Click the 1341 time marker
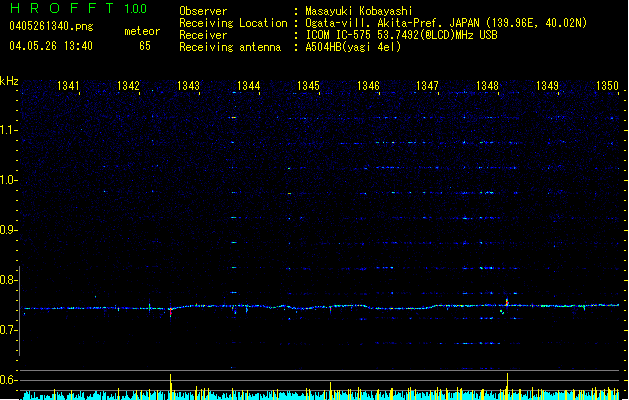 pos(69,87)
